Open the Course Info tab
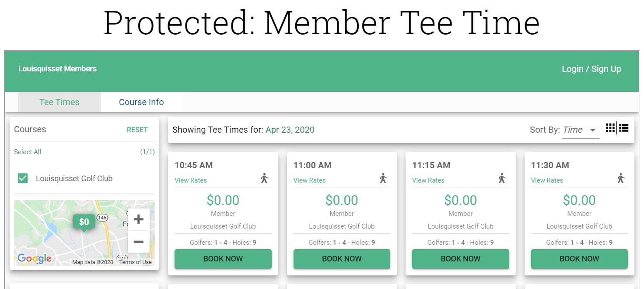The image size is (644, 289). coord(141,102)
